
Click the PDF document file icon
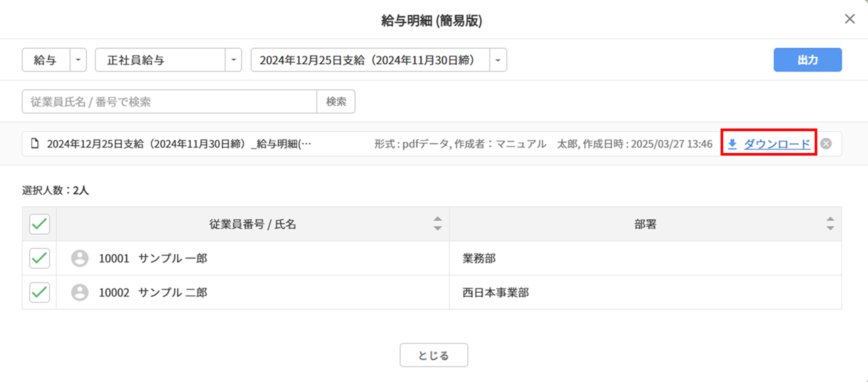(35, 144)
